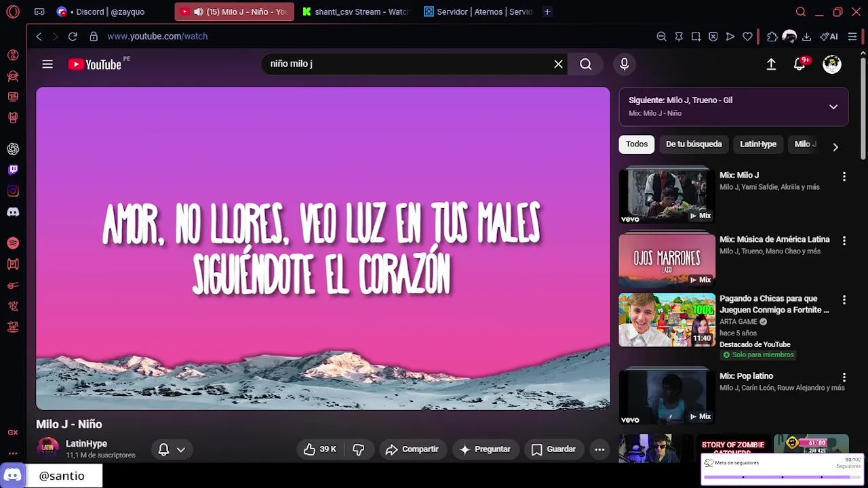Open the LatinHype channel avatar
Image resolution: width=868 pixels, height=488 pixels.
click(47, 447)
